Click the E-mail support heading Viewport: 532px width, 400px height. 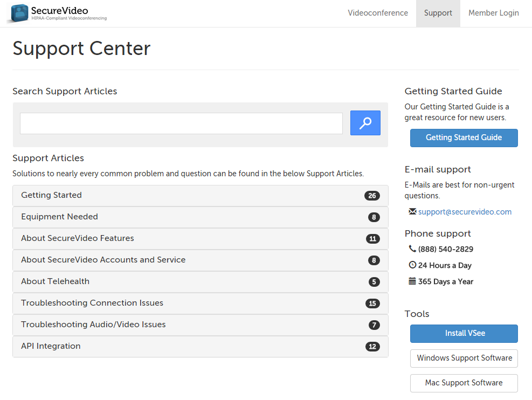[438, 169]
